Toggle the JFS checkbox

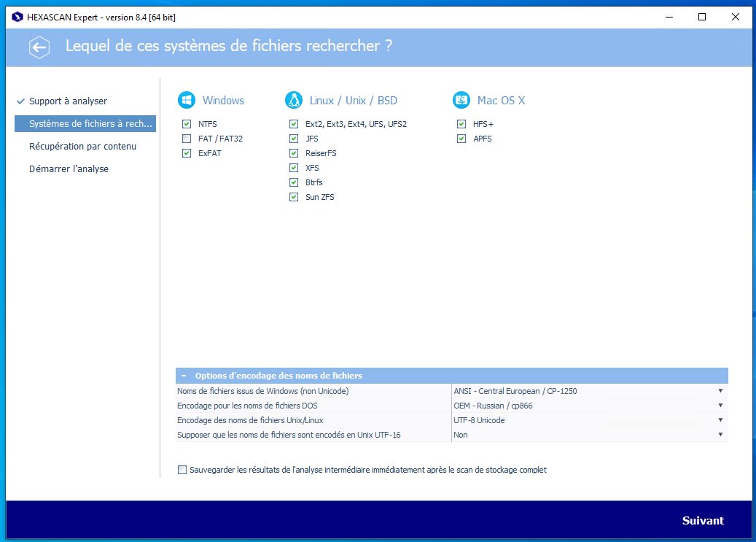click(x=294, y=139)
